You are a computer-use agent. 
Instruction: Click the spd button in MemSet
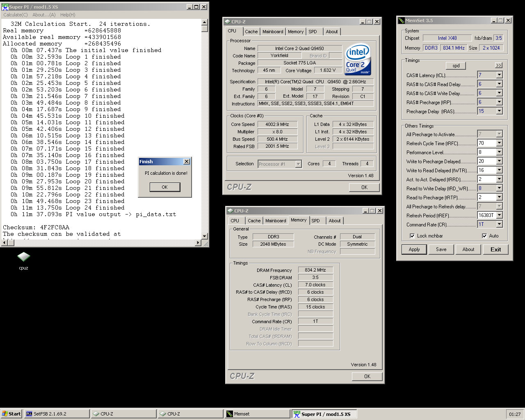click(456, 66)
